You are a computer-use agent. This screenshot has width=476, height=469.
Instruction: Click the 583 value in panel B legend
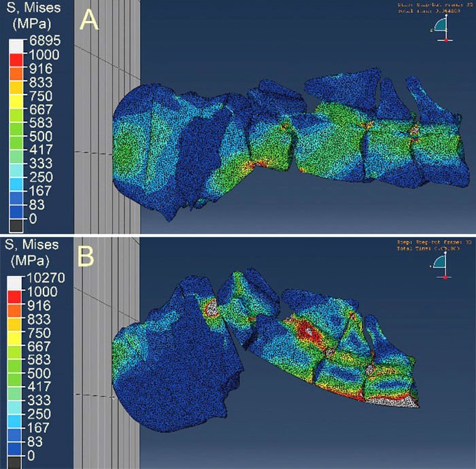tap(39, 360)
